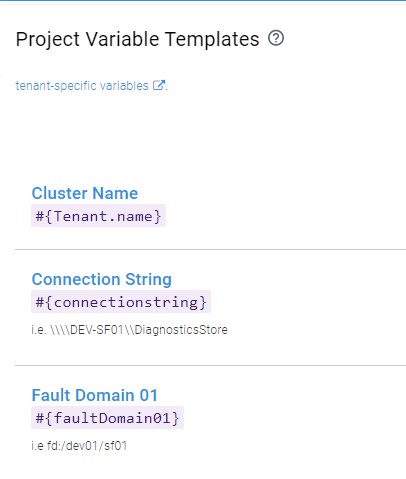
Task: Click the DEV-SF01 DiagnosticsStore example text
Action: [x=139, y=330]
